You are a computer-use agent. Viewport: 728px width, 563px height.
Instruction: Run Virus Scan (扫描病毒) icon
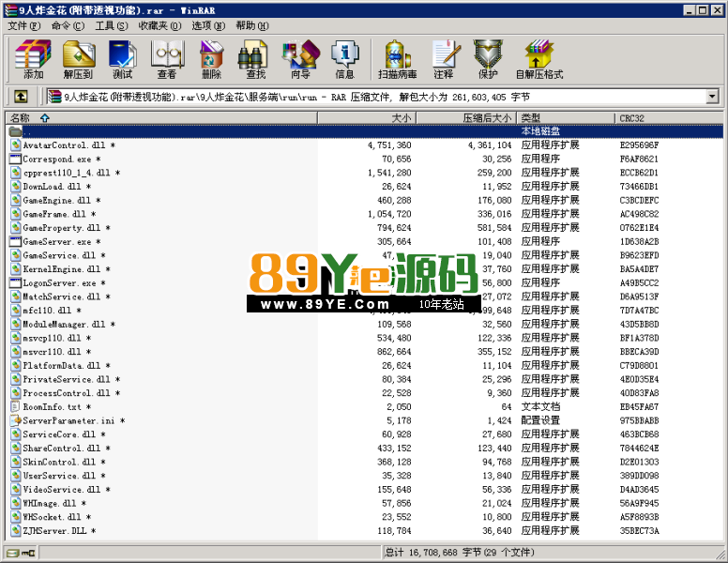point(397,60)
